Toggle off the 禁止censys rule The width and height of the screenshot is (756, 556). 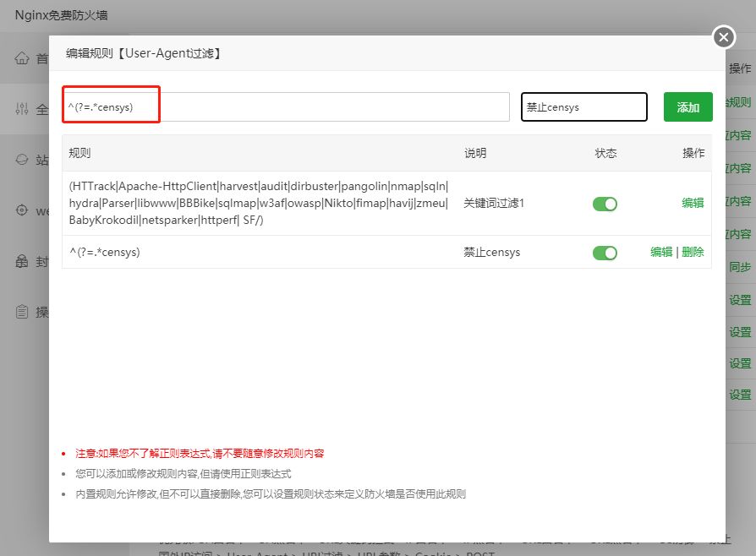605,253
